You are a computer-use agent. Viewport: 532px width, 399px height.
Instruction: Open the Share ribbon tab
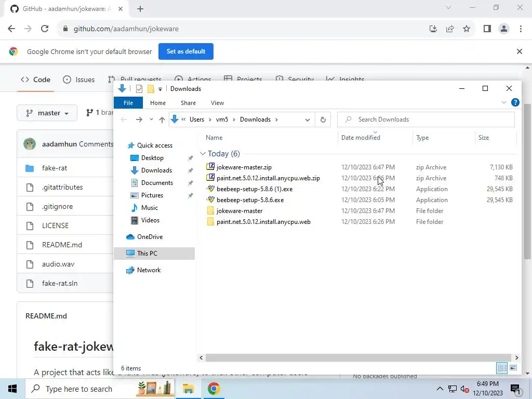coord(188,103)
